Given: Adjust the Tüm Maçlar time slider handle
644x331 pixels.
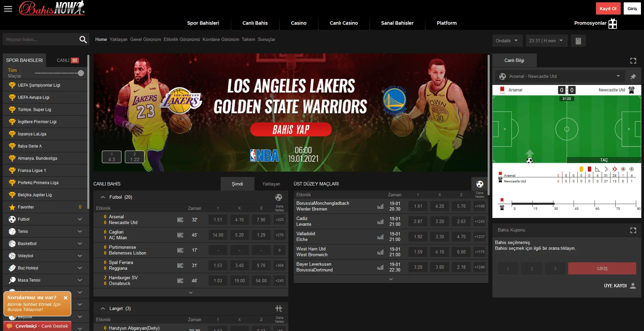Looking at the screenshot, I should coord(81,73).
